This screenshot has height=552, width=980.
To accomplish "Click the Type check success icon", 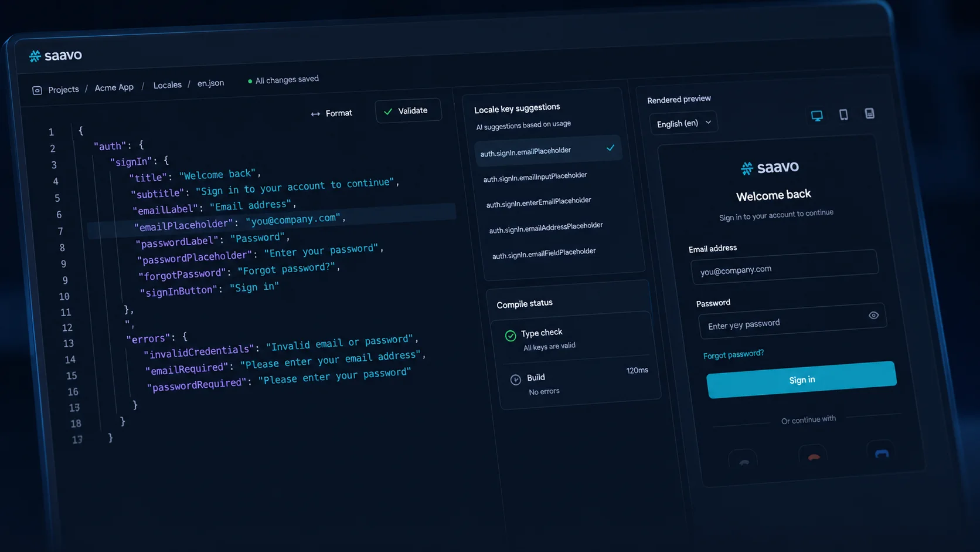I will 511,336.
